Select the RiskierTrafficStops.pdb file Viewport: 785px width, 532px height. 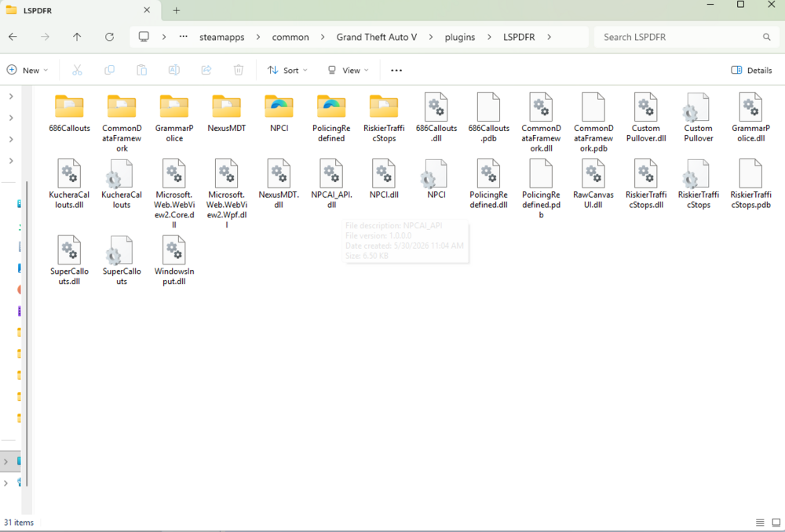[750, 184]
